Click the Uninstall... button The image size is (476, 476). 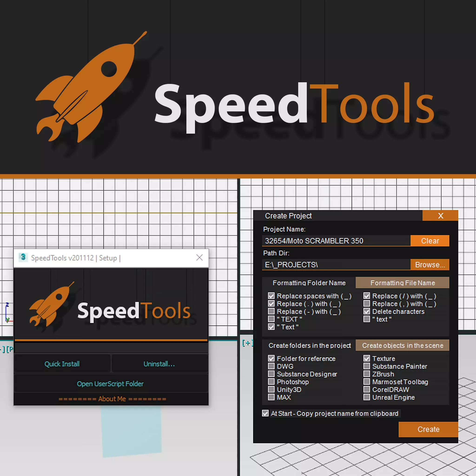[x=159, y=364]
